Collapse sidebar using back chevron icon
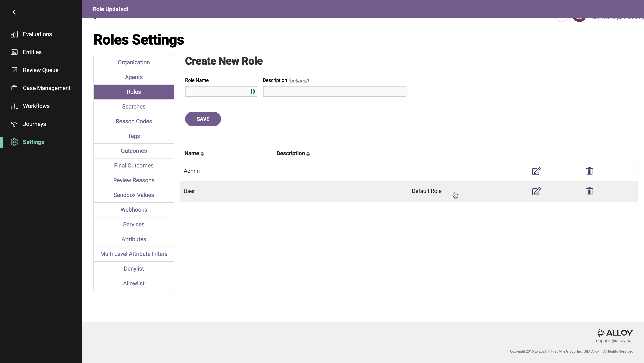The image size is (644, 363). point(14,12)
